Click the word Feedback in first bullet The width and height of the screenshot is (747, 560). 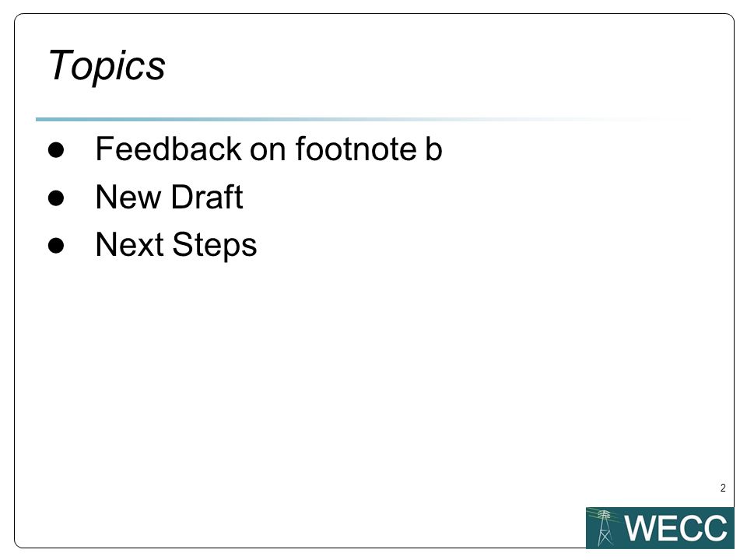[x=169, y=149]
